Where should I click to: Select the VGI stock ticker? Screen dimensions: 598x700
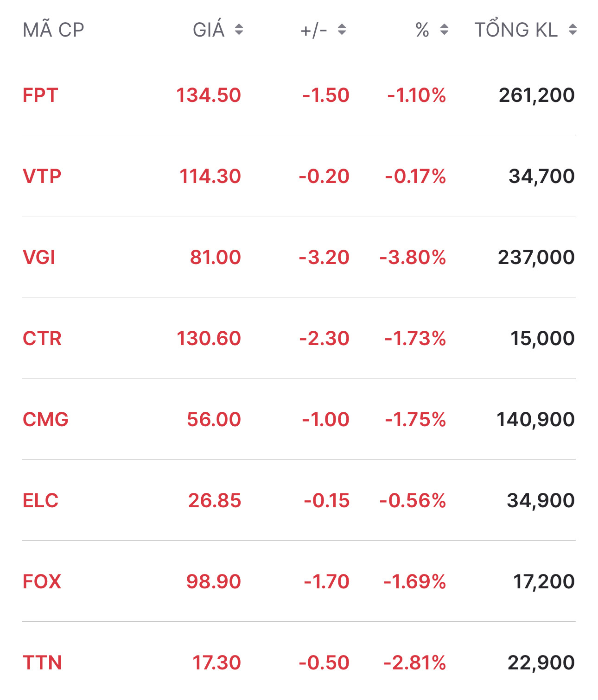coord(39,258)
